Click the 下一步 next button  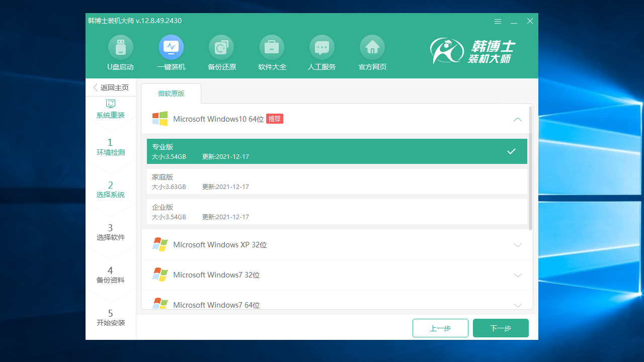(501, 328)
